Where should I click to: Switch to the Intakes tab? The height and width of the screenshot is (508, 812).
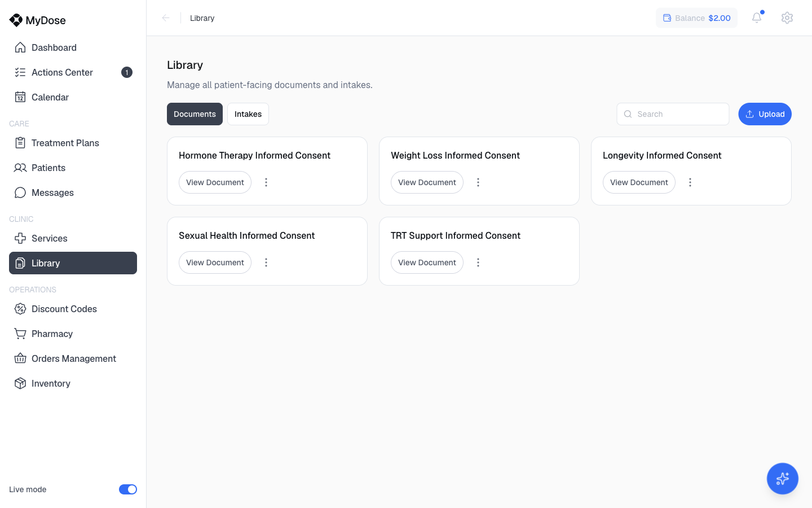tap(248, 114)
